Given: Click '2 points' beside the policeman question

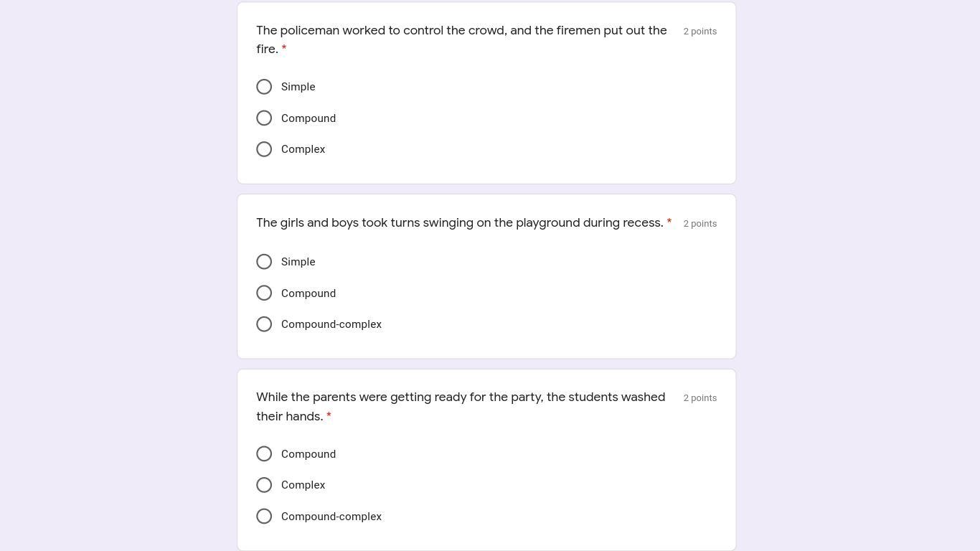Looking at the screenshot, I should [699, 32].
